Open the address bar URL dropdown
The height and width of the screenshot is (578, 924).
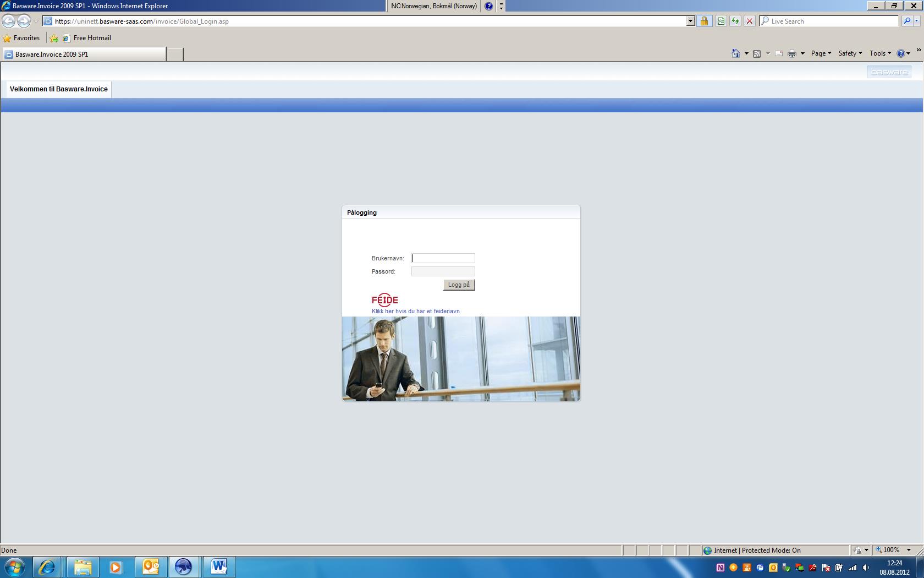pos(691,21)
